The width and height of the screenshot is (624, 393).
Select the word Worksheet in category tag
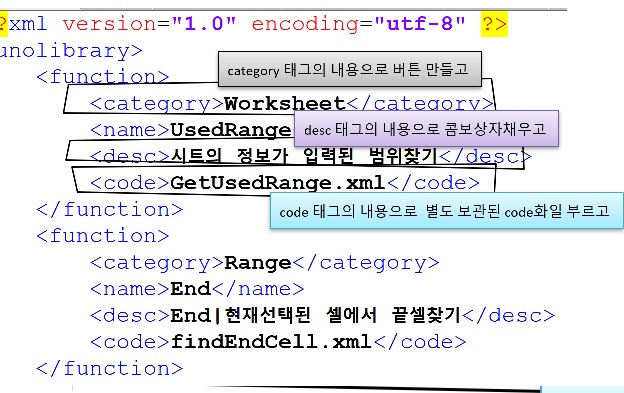285,103
